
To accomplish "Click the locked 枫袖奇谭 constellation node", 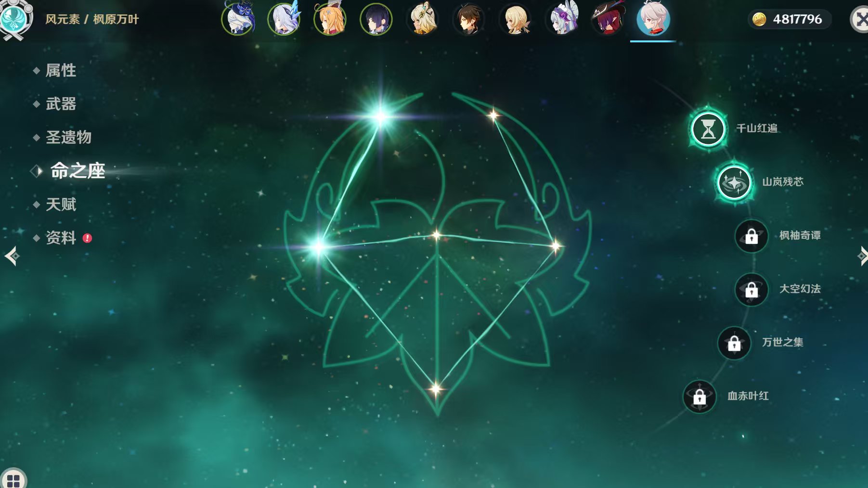I will (751, 236).
